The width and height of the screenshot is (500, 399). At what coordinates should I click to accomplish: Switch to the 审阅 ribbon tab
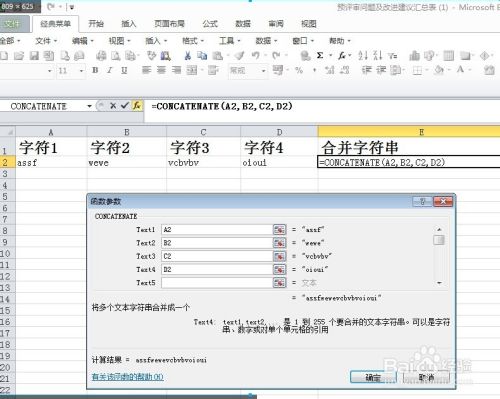(276, 24)
